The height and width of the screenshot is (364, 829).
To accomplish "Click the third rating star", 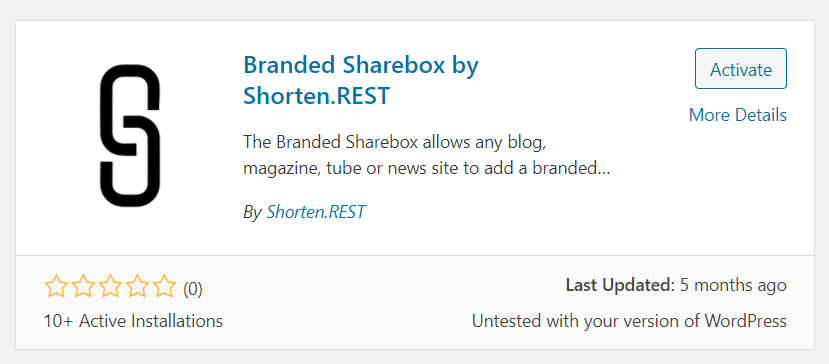I will [x=110, y=286].
